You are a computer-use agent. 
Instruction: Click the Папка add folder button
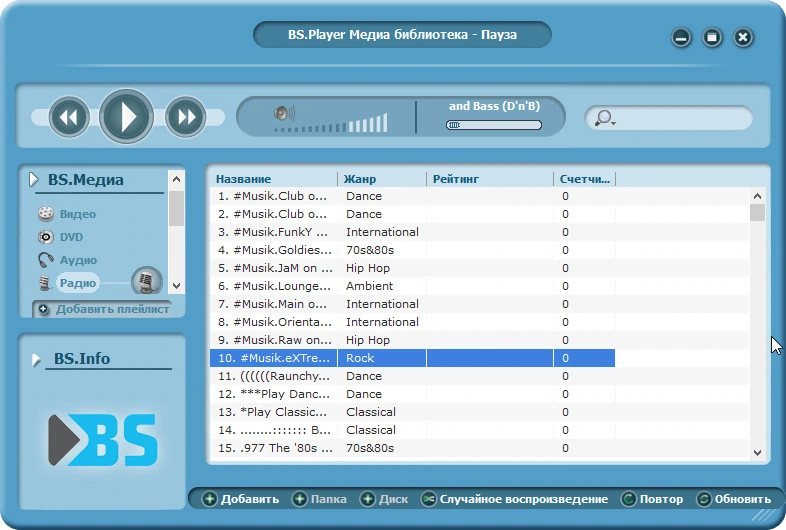pos(319,499)
